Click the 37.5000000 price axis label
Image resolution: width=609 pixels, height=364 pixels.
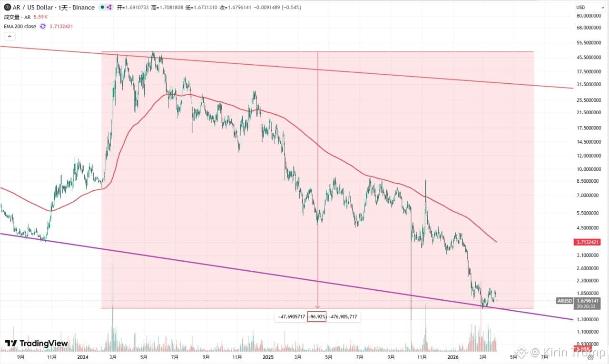589,72
